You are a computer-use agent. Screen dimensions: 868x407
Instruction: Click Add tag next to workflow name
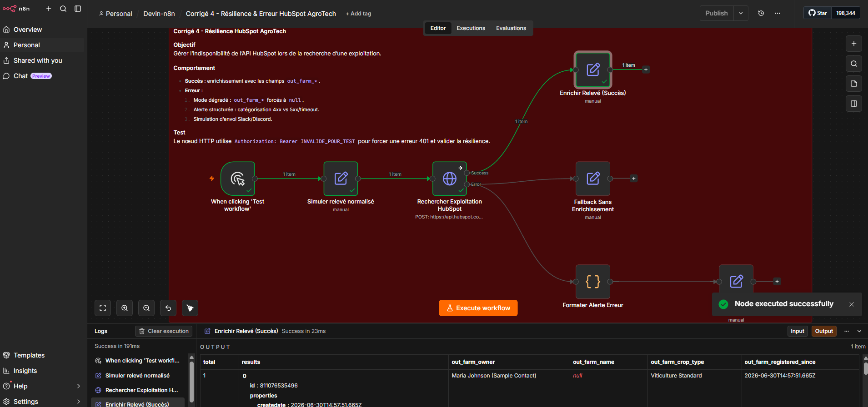tap(358, 14)
